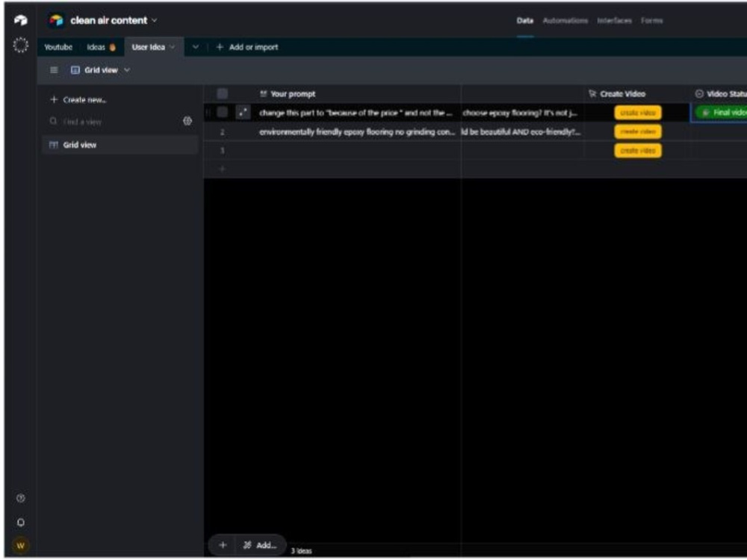The image size is (747, 560).
Task: Open the Interfaces tab
Action: tap(614, 20)
